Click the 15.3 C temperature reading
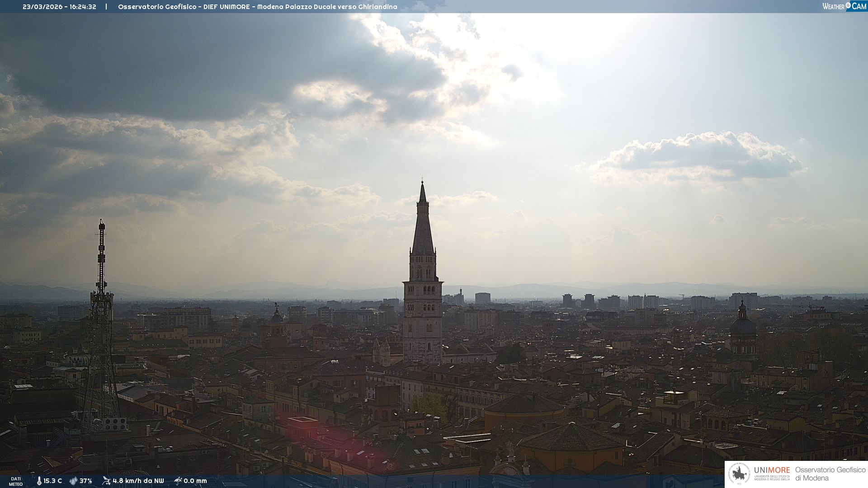The height and width of the screenshot is (488, 868). [52, 481]
